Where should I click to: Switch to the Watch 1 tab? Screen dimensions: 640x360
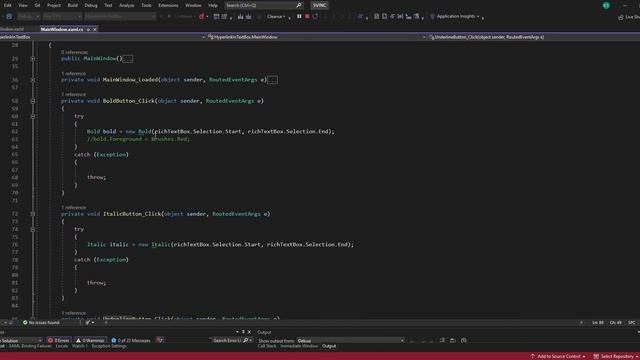80,346
